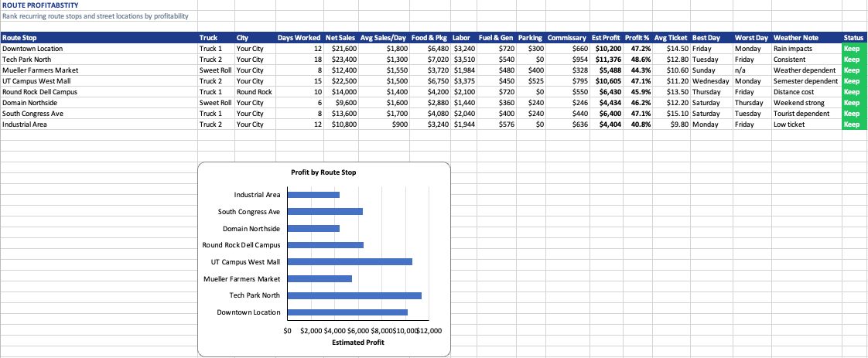Click the Profit by Route Stop chart title
Viewport: 868px width, 358px height.
(324, 172)
